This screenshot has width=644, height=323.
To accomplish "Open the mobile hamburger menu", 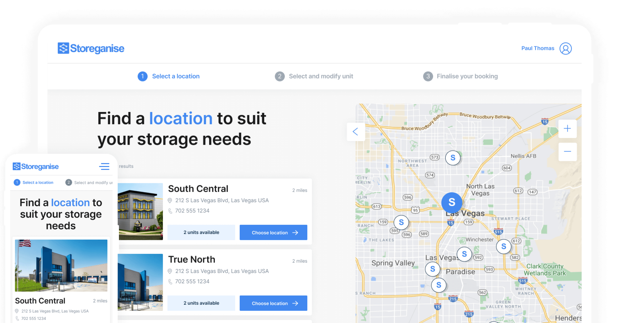I will point(104,166).
